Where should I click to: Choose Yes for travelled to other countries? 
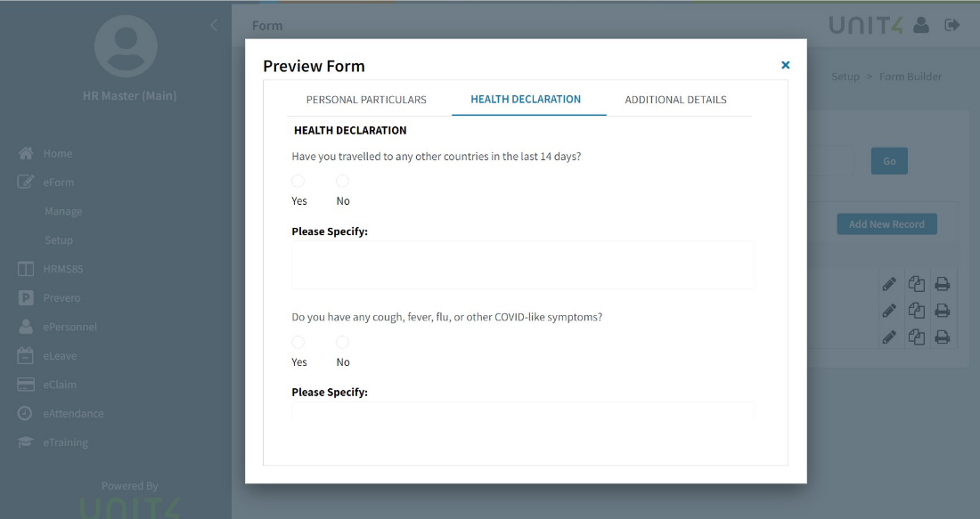click(x=298, y=181)
